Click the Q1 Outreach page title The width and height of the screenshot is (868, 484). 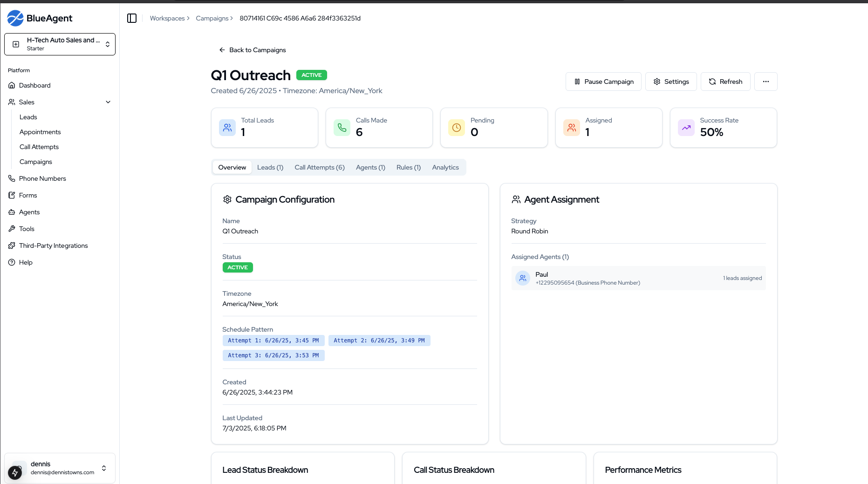click(x=251, y=75)
